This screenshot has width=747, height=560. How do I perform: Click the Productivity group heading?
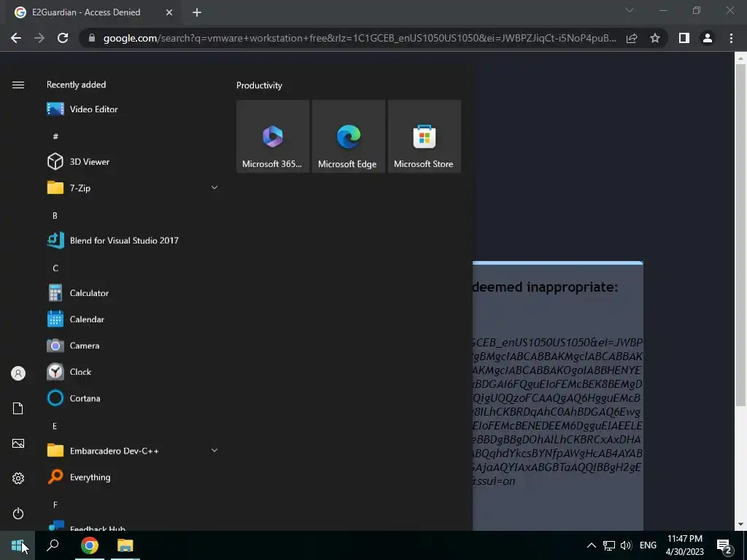click(x=259, y=85)
